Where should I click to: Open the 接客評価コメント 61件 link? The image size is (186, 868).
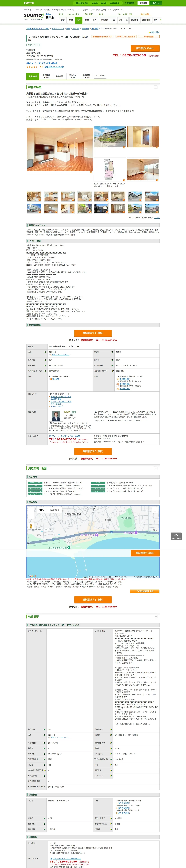(x=54, y=67)
